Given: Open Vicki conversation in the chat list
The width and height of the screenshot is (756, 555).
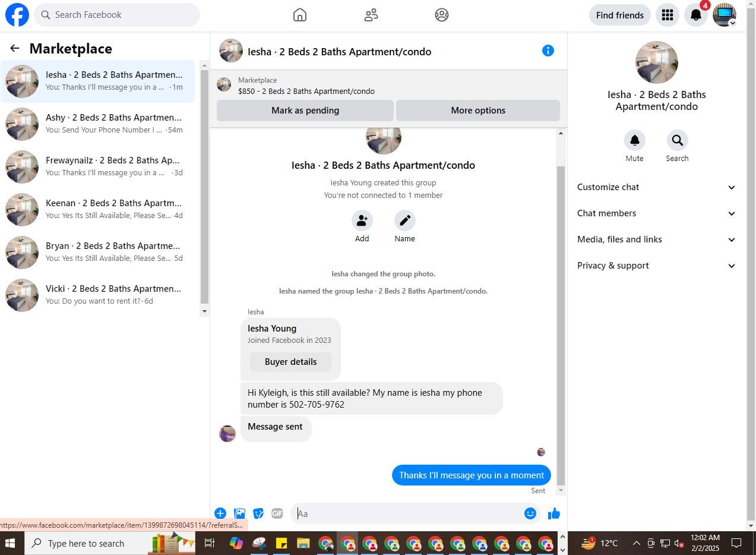Looking at the screenshot, I should tap(97, 295).
